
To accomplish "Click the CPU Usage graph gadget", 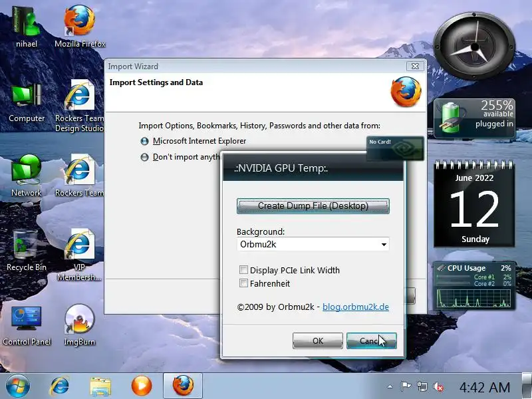I will (475, 286).
